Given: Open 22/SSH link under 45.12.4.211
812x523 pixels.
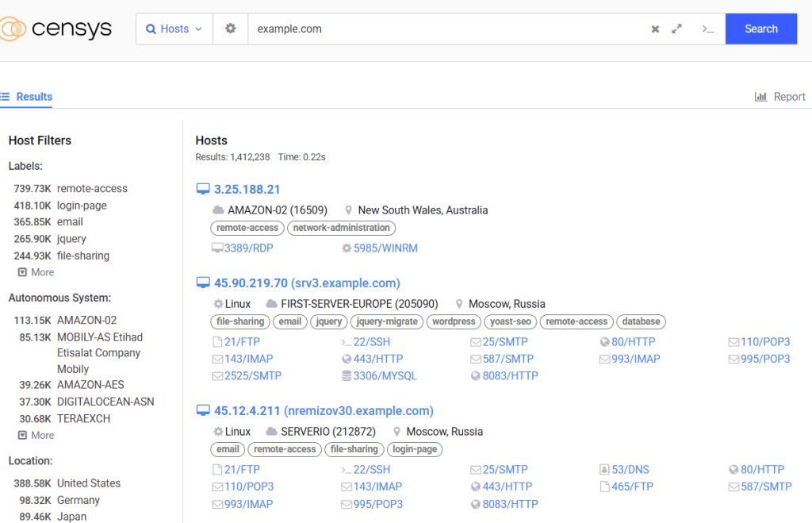Looking at the screenshot, I should click(x=372, y=470).
